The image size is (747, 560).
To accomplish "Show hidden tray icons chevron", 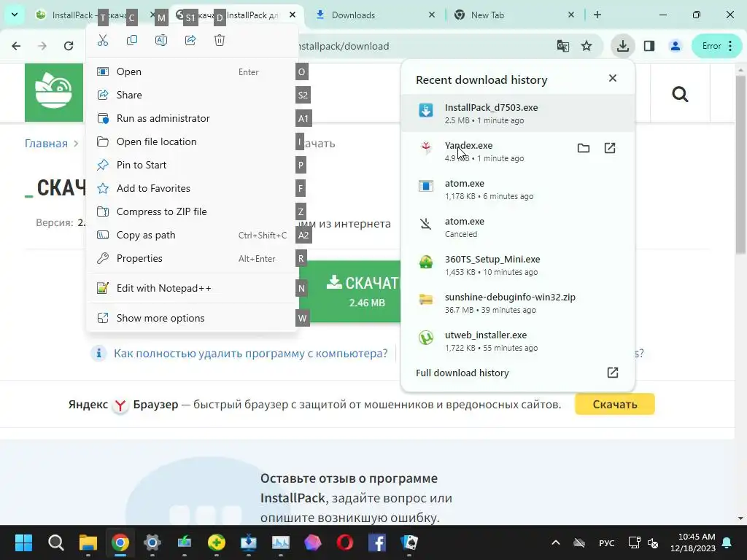I will tap(555, 542).
